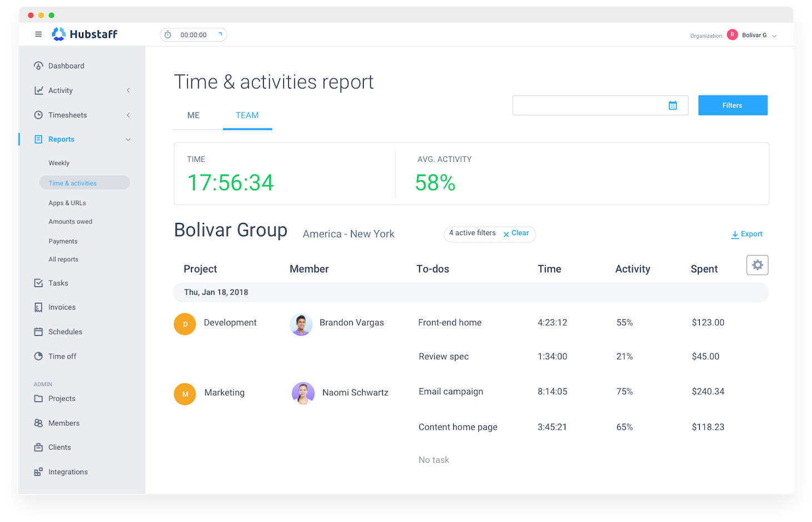Click the hamburger menu icon
812x522 pixels.
pyautogui.click(x=38, y=34)
